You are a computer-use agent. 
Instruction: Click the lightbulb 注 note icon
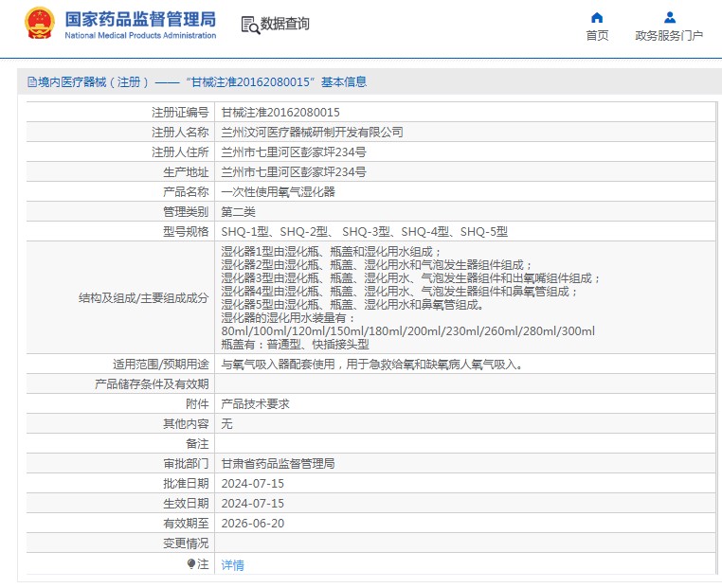(x=191, y=563)
